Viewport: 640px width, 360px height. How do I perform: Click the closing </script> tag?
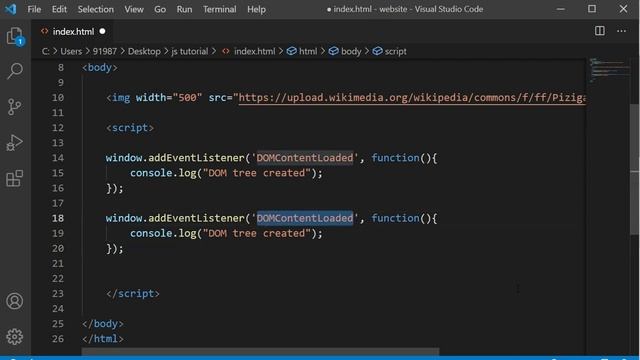[x=133, y=293]
